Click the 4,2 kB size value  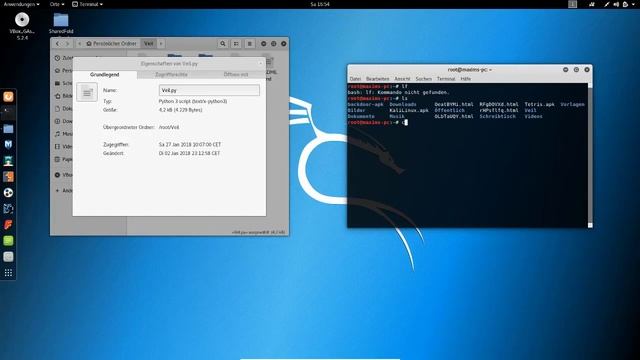coord(180,110)
